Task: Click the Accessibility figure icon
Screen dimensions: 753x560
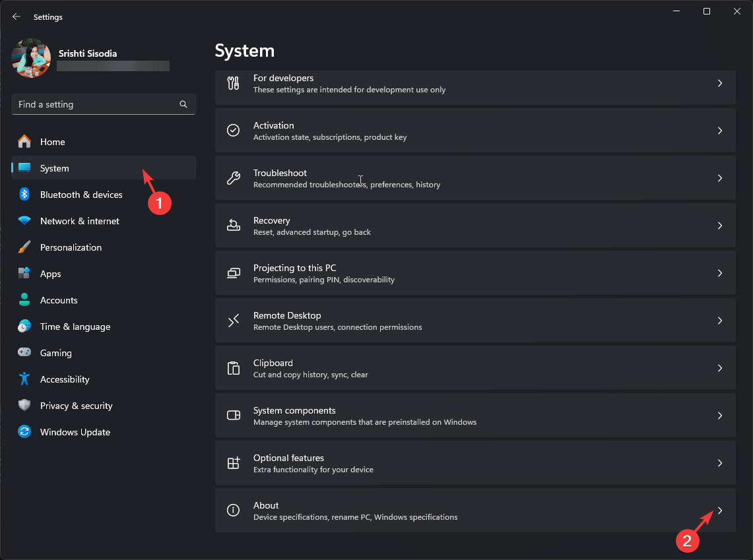Action: pos(24,379)
